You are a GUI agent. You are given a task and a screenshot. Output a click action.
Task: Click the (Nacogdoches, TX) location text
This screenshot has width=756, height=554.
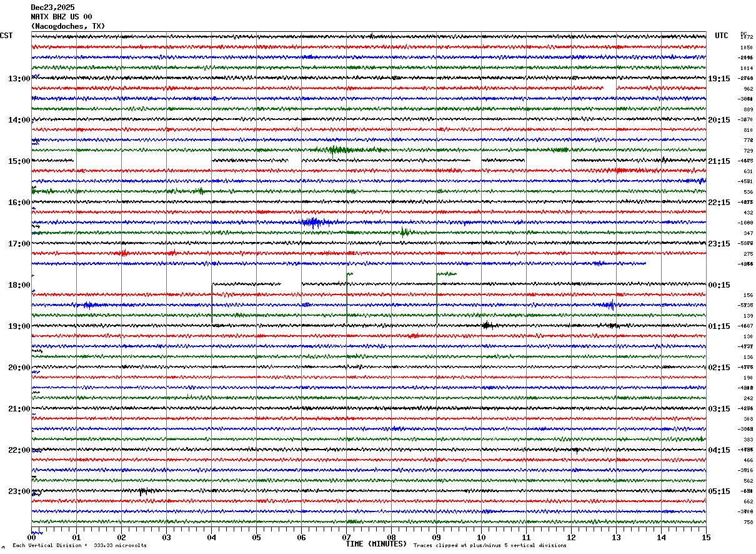[x=68, y=26]
